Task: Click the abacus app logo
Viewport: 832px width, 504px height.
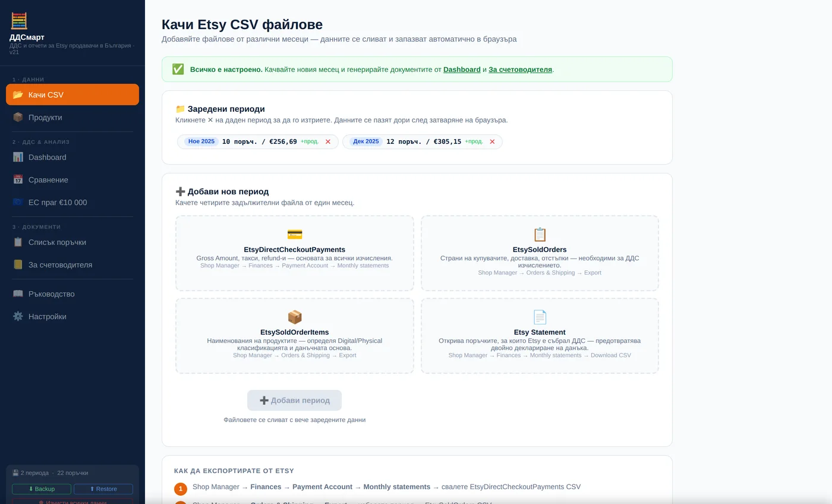Action: tap(19, 21)
